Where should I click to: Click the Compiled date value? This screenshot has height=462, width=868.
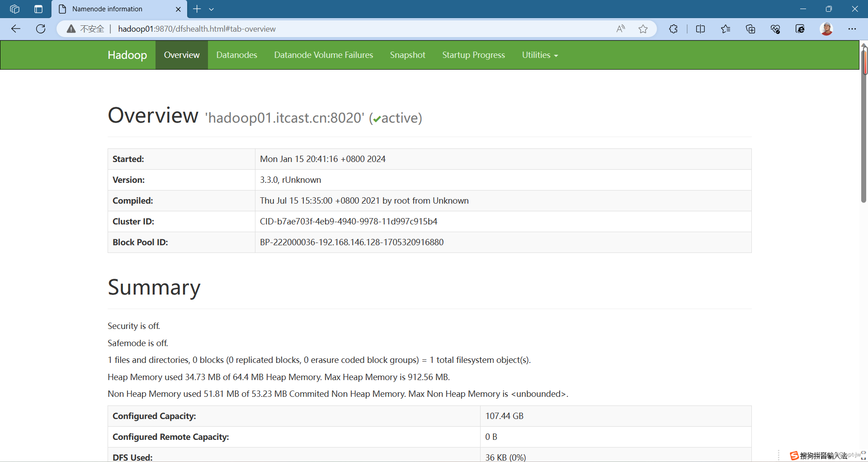coord(364,200)
